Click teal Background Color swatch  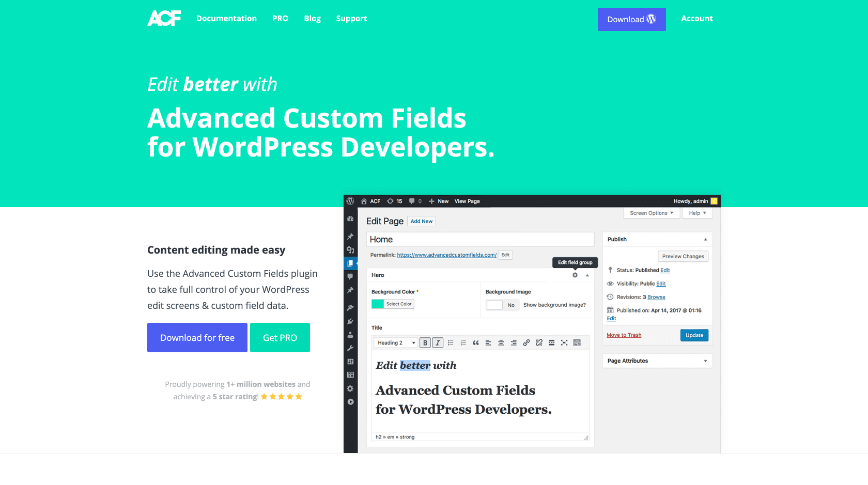pyautogui.click(x=378, y=304)
